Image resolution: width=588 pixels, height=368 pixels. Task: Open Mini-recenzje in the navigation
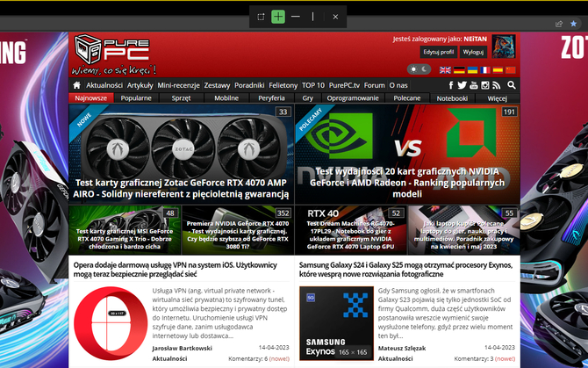pos(178,85)
